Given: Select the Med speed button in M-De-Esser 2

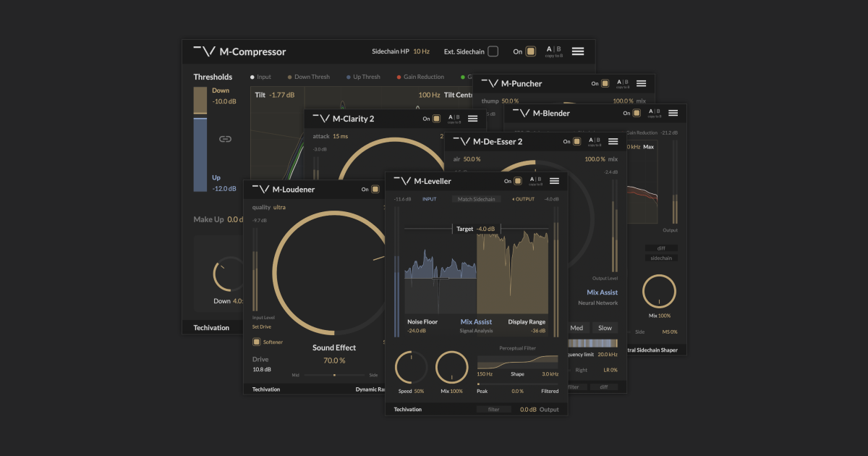Looking at the screenshot, I should (576, 328).
